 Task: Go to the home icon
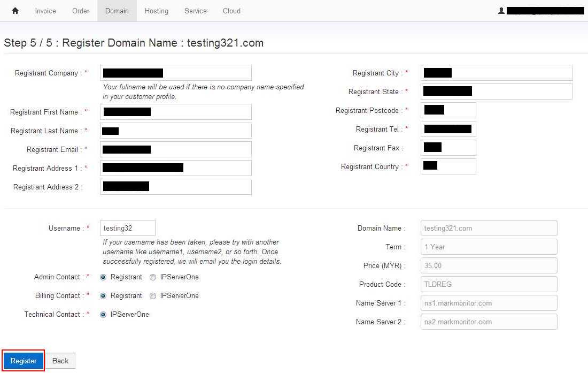(15, 11)
